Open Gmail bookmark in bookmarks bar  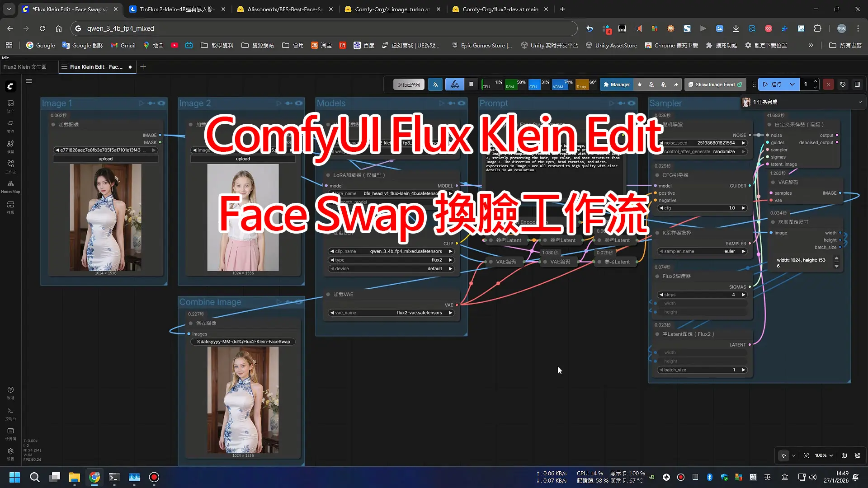click(x=123, y=45)
